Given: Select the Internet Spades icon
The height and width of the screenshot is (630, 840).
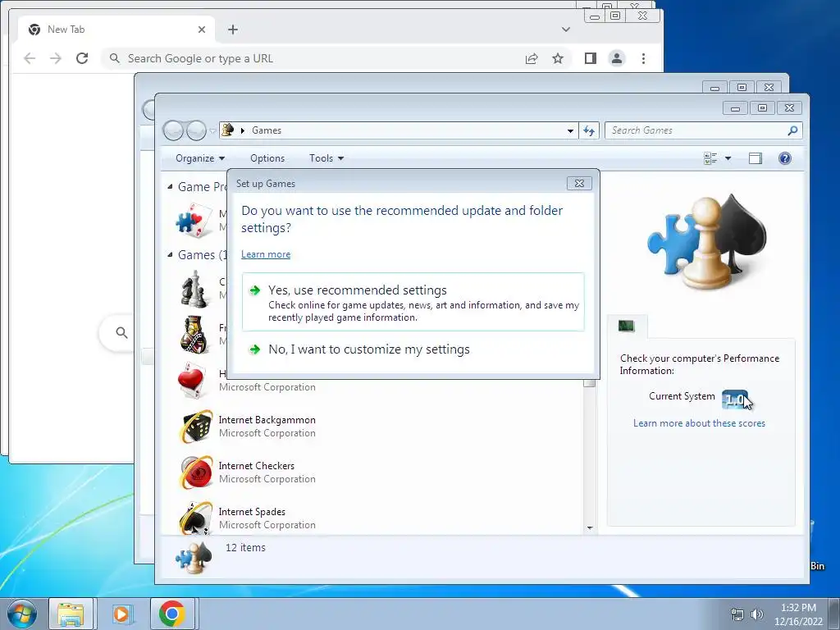Looking at the screenshot, I should click(x=195, y=518).
